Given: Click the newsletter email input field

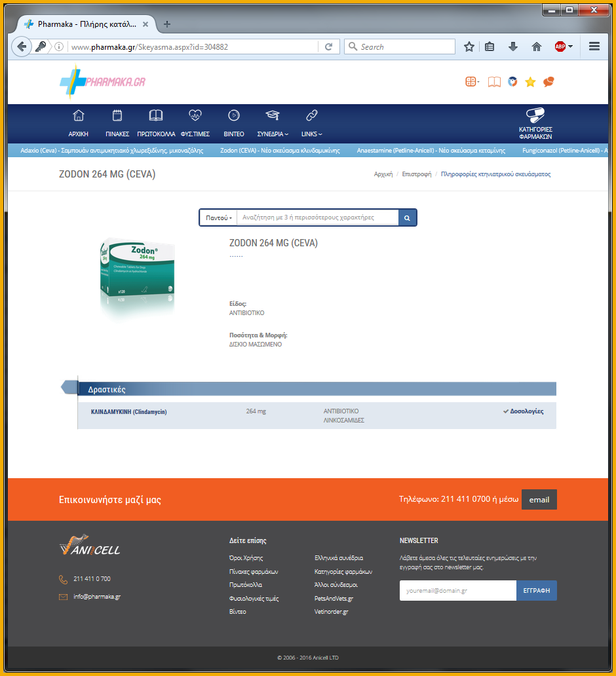Looking at the screenshot, I should click(457, 590).
